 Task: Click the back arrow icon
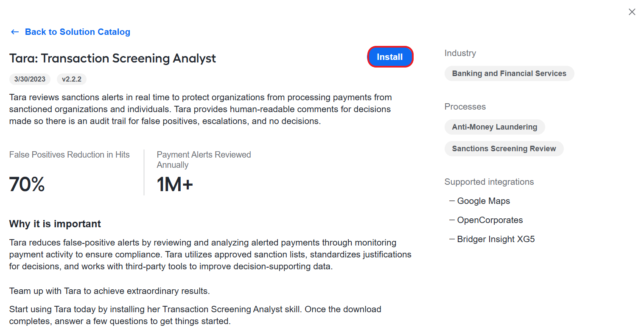point(15,32)
